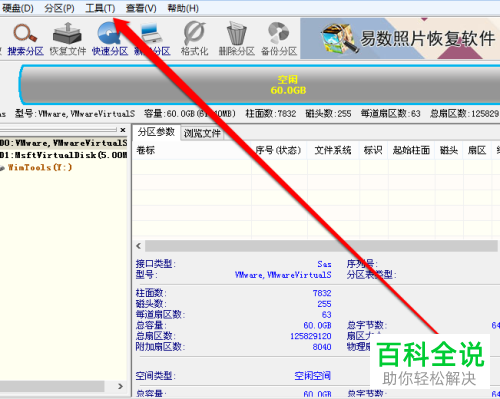Click the 起始柱面 column header
The image size is (500, 399).
tap(411, 150)
